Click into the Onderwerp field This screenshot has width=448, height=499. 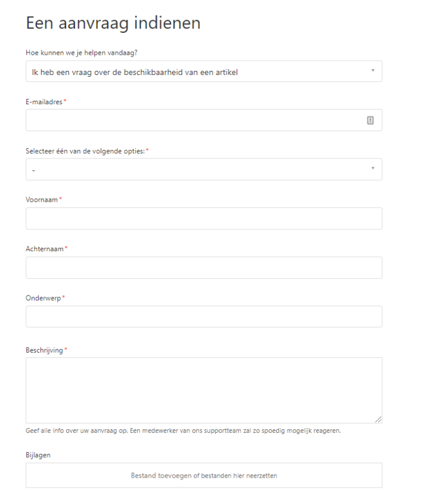(x=204, y=317)
